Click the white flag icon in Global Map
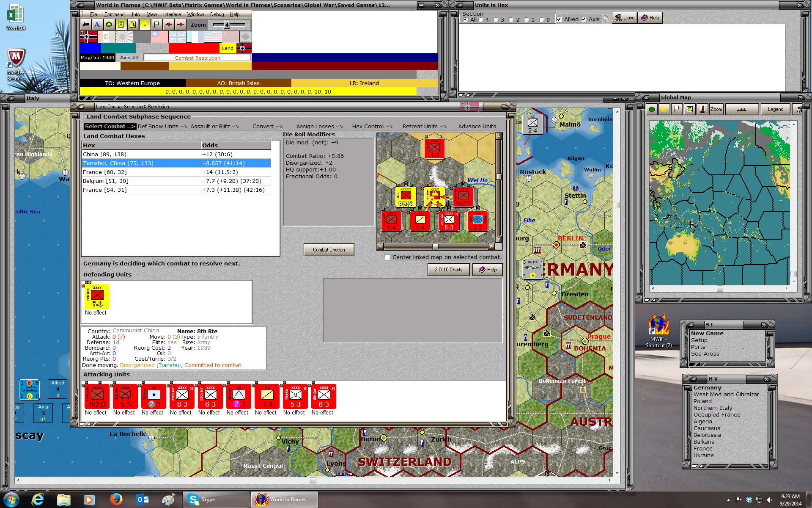The image size is (812, 508). (677, 109)
